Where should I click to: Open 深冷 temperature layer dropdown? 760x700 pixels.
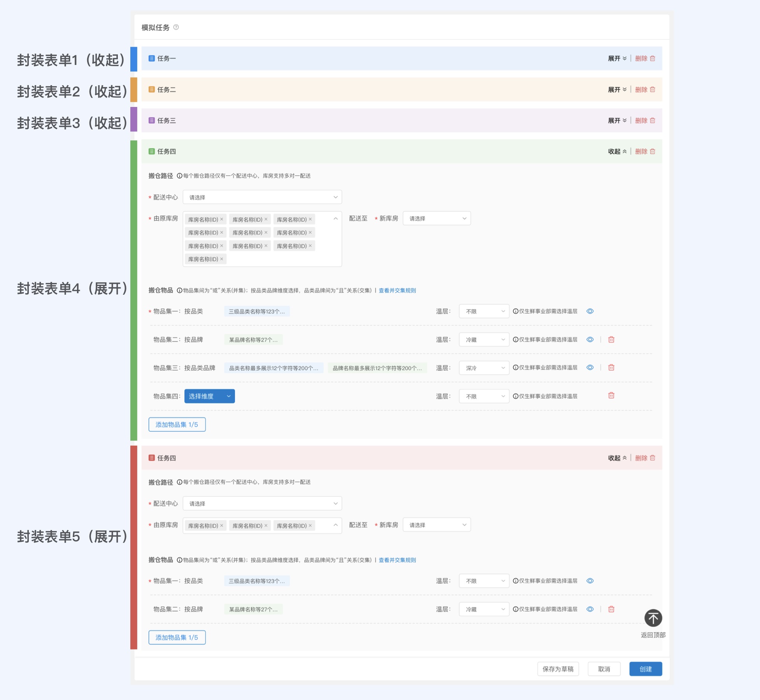(x=483, y=368)
